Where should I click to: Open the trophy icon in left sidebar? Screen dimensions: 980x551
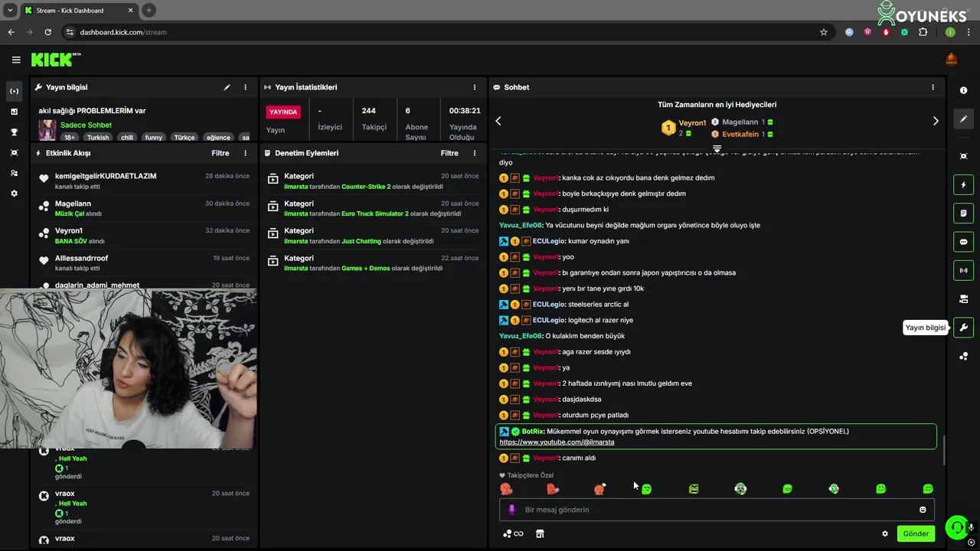pyautogui.click(x=14, y=132)
